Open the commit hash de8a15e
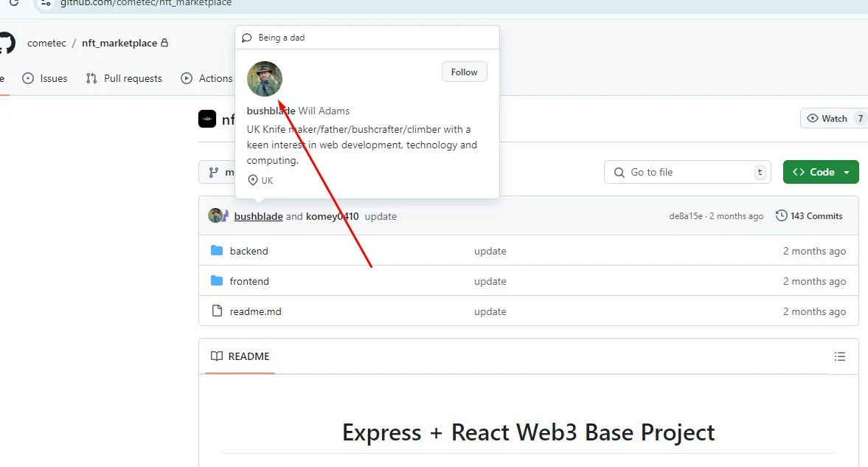Viewport: 868px width, 467px height. 685,216
